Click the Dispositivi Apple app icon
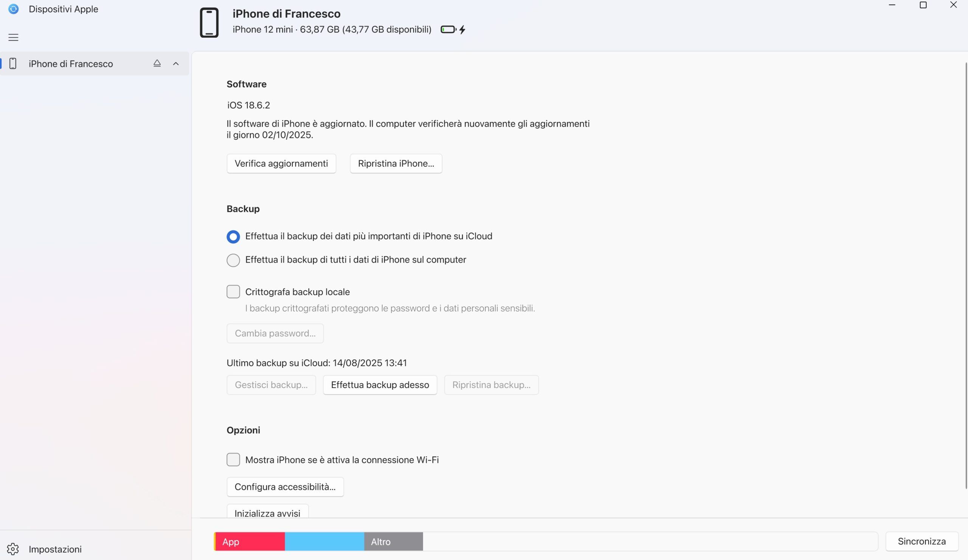 point(14,9)
